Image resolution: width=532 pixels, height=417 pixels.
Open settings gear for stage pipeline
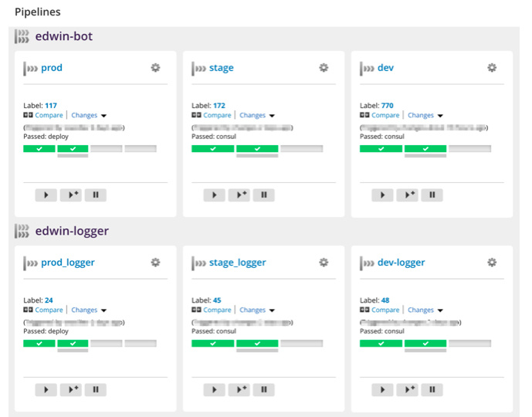tap(324, 68)
